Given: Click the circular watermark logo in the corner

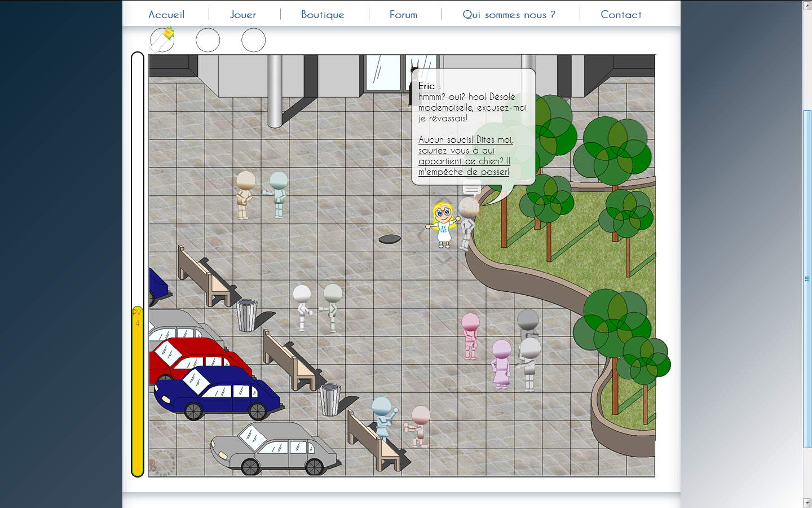Looking at the screenshot, I should [162, 463].
